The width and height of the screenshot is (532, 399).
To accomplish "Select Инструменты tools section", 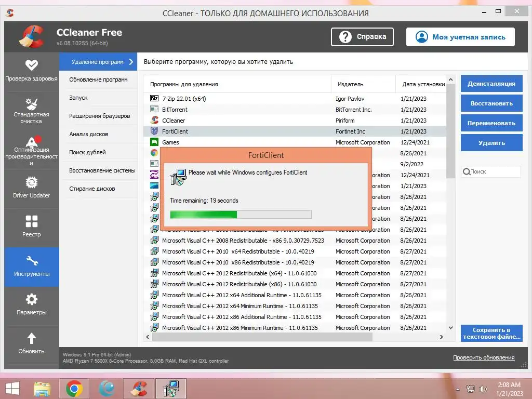I will click(32, 267).
